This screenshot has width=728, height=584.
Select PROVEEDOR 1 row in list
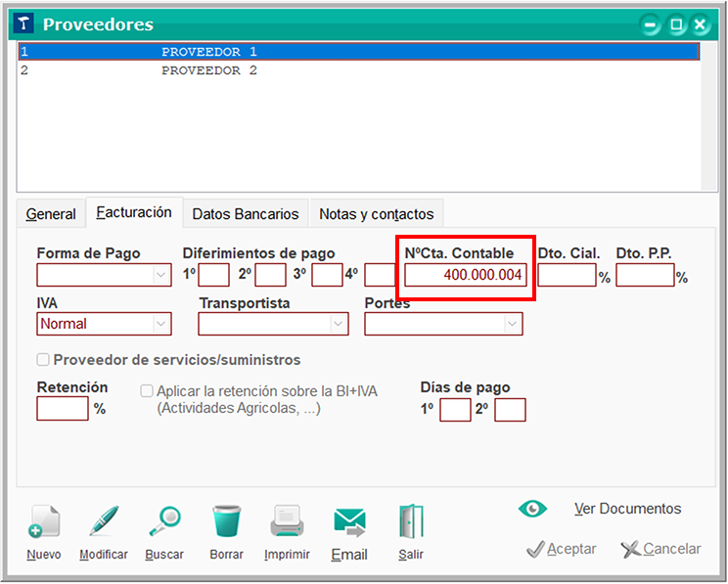click(359, 52)
